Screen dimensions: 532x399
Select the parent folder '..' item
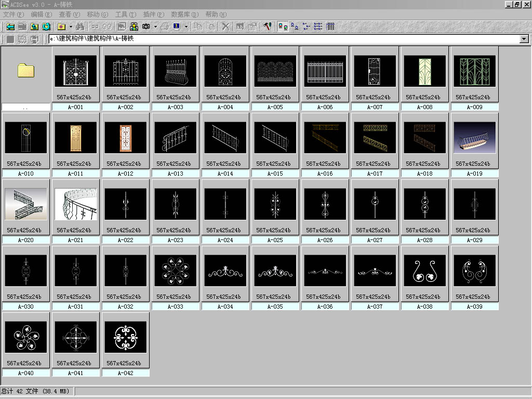[x=26, y=71]
